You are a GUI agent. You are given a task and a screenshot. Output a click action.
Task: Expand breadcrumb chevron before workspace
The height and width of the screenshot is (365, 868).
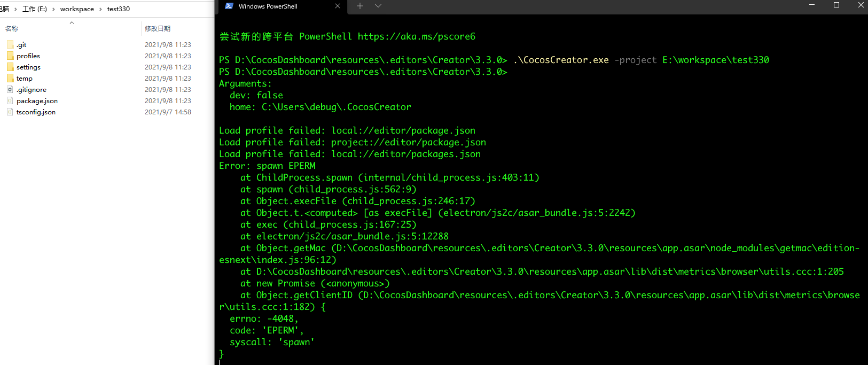[53, 9]
